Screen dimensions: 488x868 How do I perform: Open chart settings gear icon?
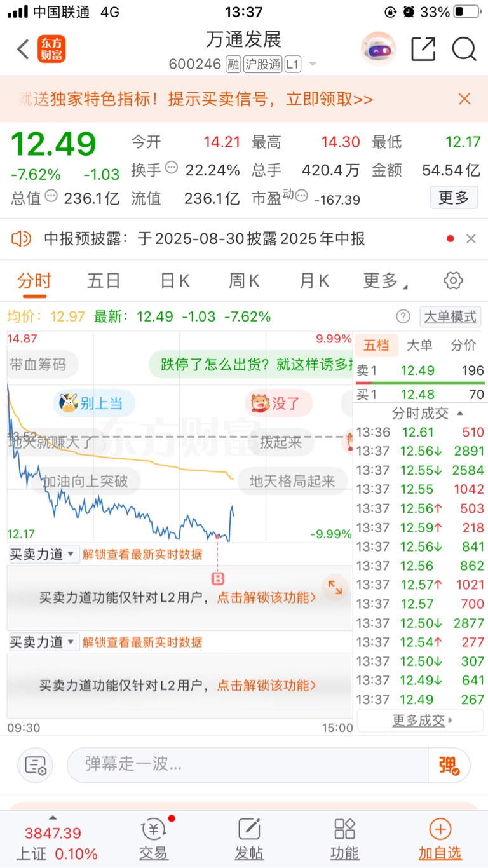pos(453,280)
